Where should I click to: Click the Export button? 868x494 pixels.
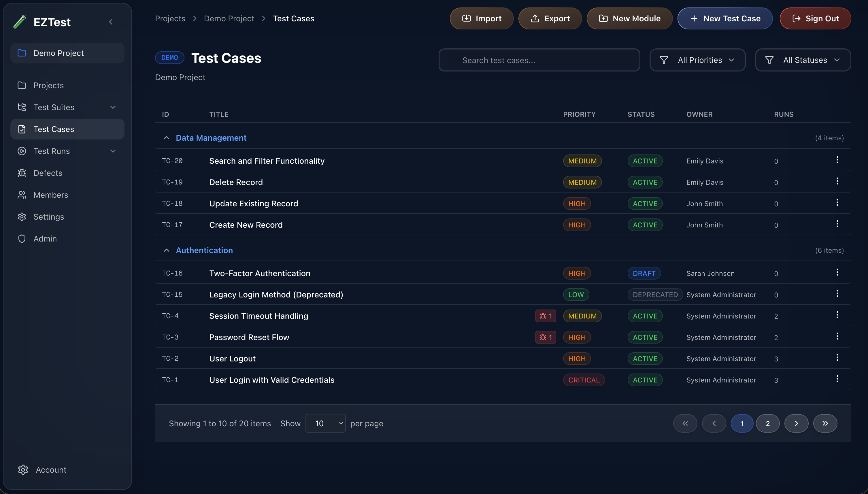[550, 18]
